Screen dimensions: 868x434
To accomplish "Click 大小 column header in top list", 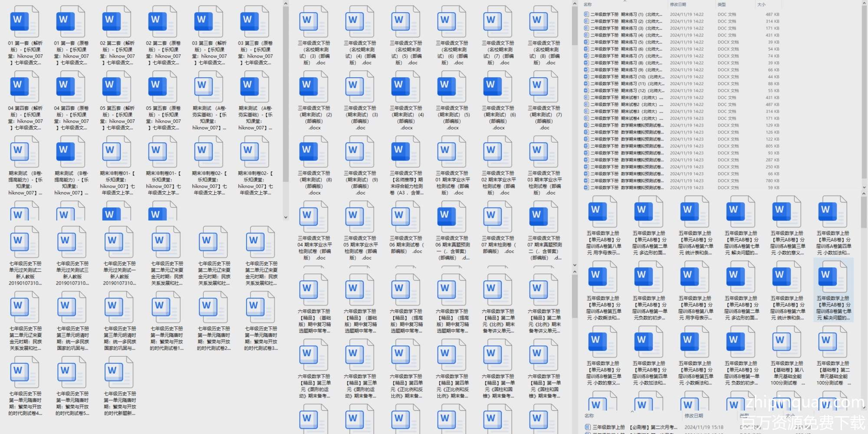I will (761, 4).
